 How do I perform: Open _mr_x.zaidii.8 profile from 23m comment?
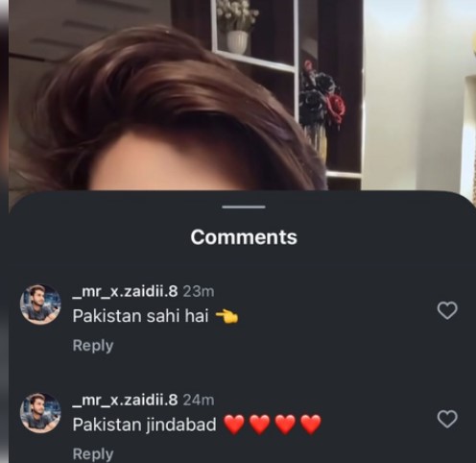125,292
